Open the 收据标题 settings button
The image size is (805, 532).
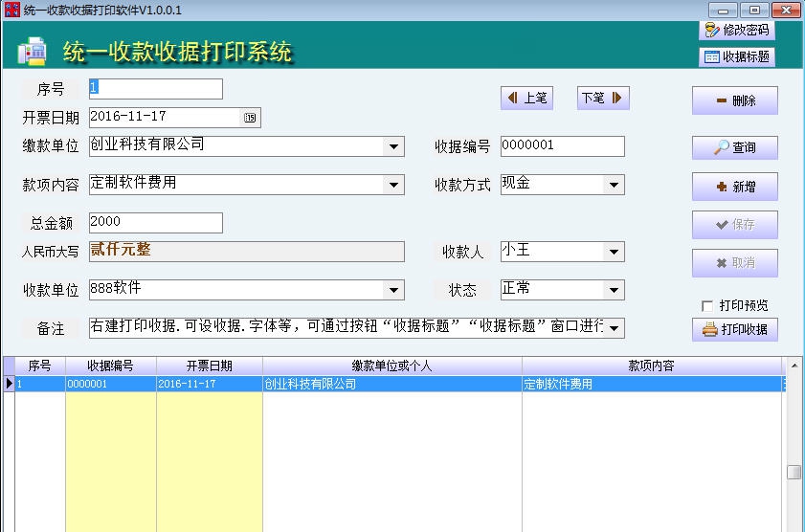pos(737,56)
